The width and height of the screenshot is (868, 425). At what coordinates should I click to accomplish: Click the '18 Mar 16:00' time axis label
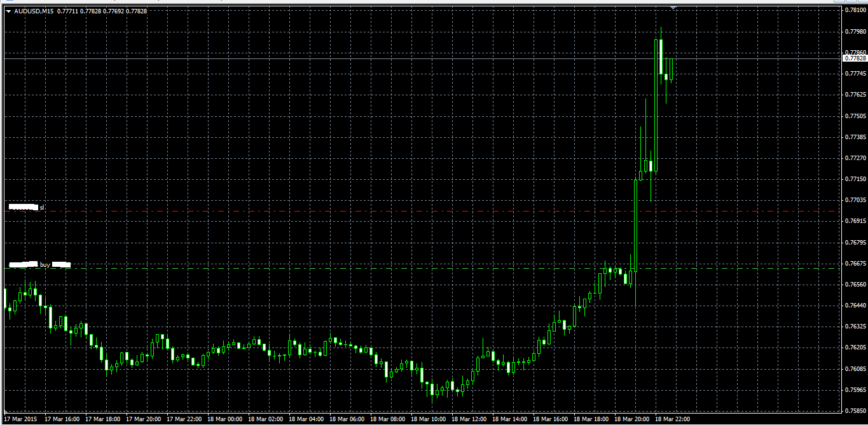tap(551, 419)
